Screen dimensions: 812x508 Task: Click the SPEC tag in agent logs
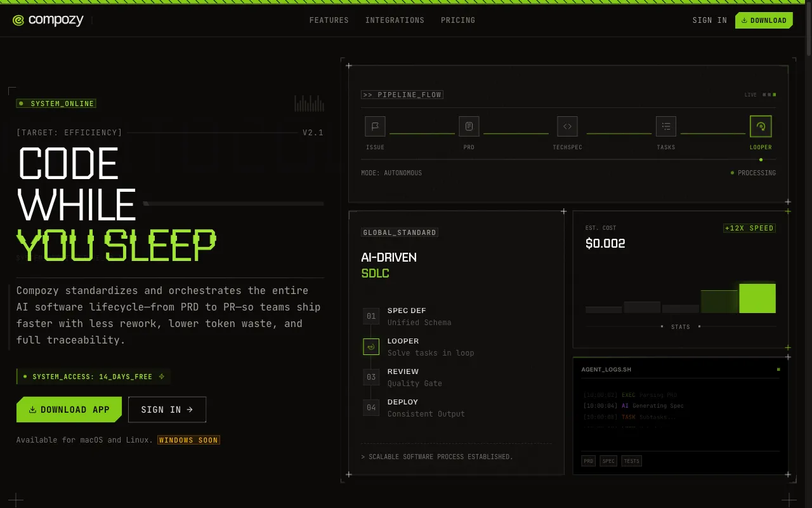tap(608, 461)
